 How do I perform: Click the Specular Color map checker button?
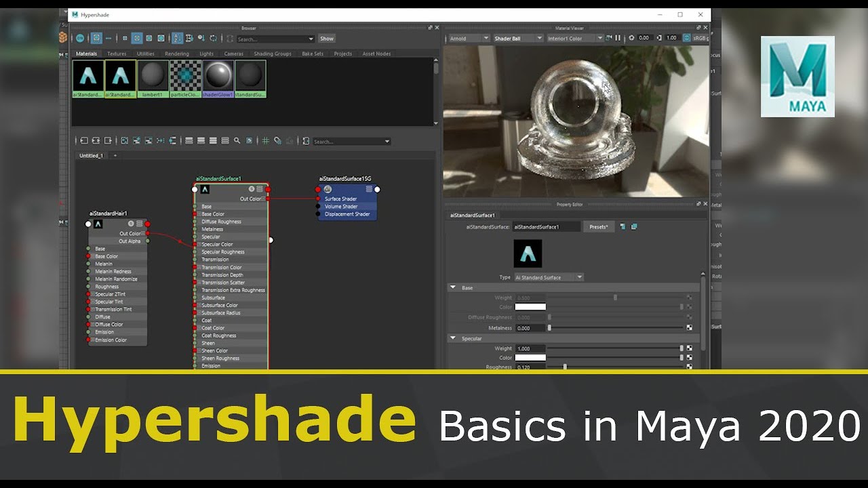coord(690,358)
